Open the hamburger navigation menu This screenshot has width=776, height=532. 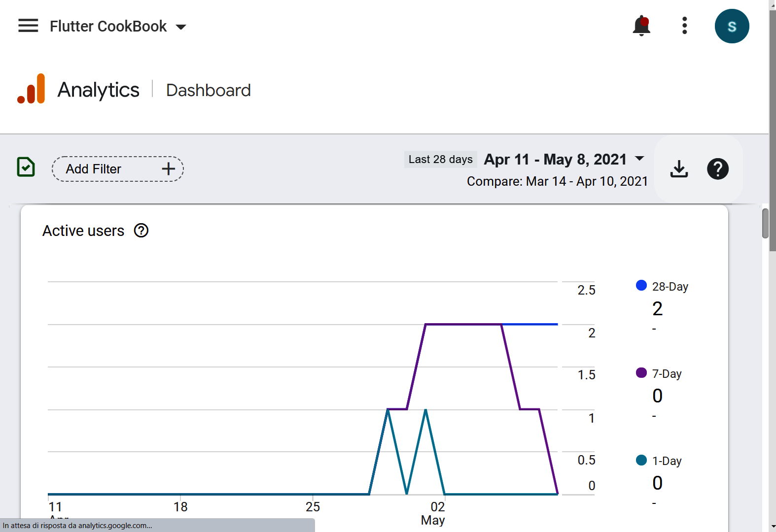tap(28, 26)
